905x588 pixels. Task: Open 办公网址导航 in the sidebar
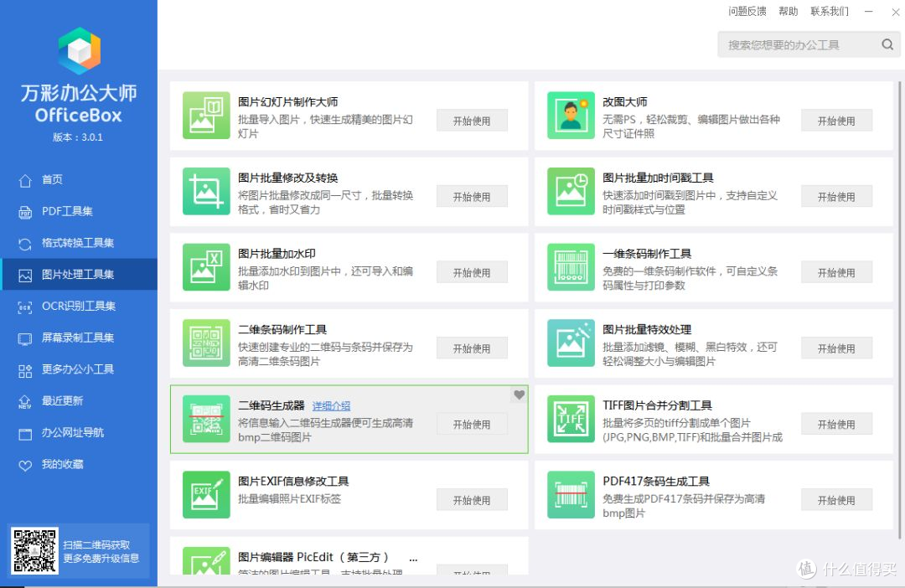click(x=79, y=433)
